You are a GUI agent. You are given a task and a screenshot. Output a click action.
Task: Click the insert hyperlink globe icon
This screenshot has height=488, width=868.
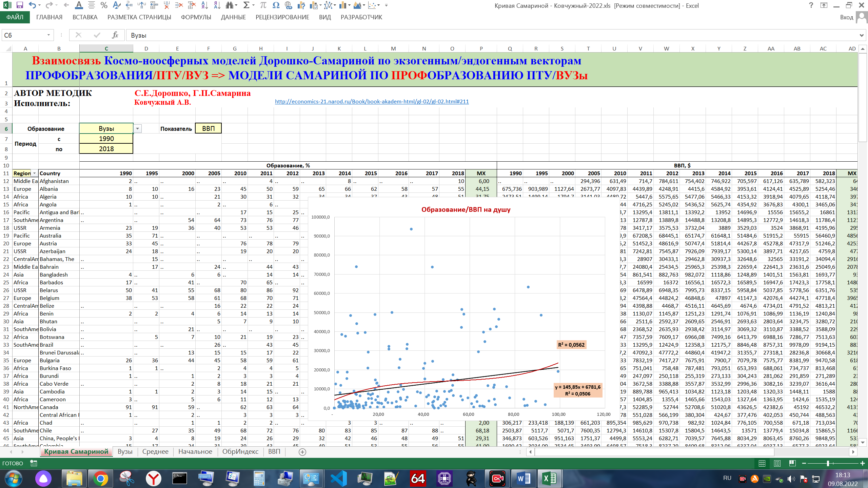(x=288, y=5)
